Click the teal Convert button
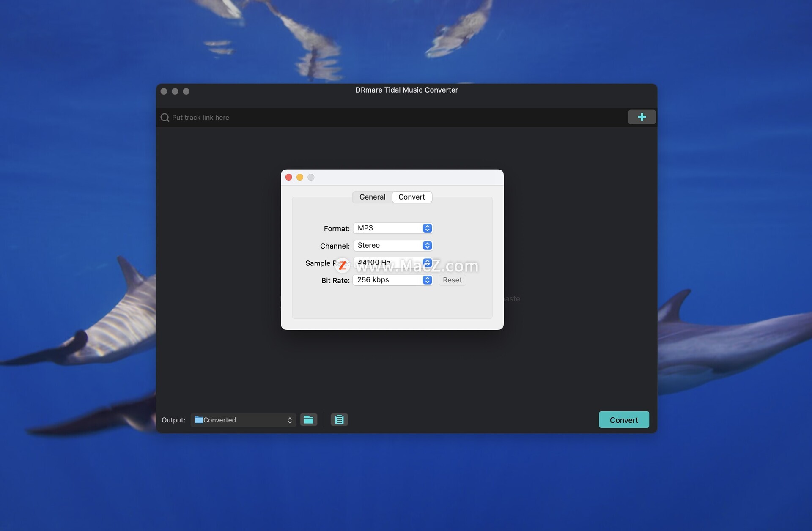The width and height of the screenshot is (812, 531). (x=624, y=420)
